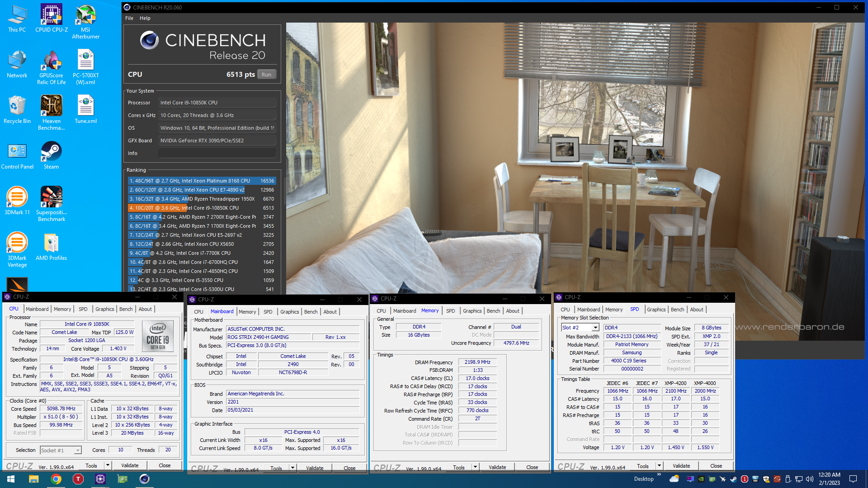Open the Windows Start menu

click(11, 479)
